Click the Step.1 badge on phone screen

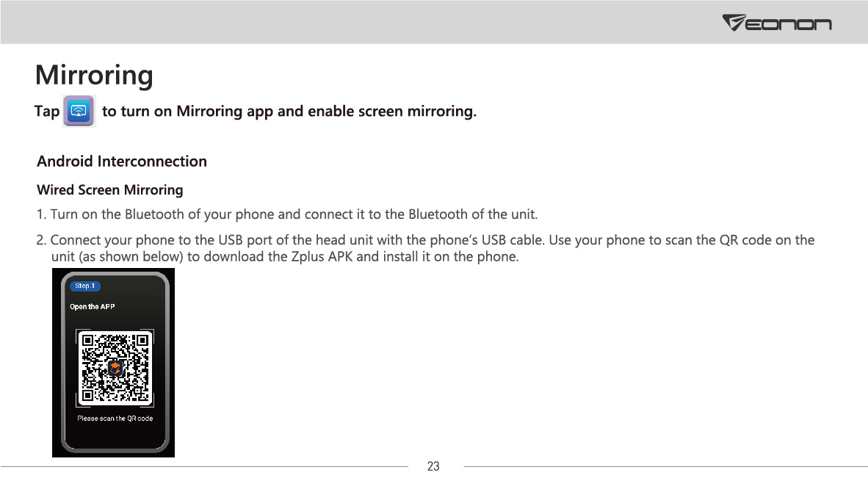point(84,286)
